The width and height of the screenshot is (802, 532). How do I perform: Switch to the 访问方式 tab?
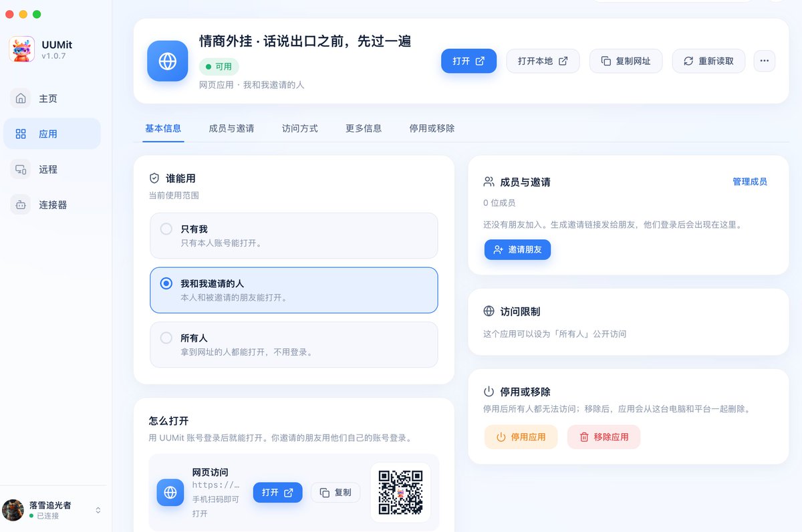[300, 128]
